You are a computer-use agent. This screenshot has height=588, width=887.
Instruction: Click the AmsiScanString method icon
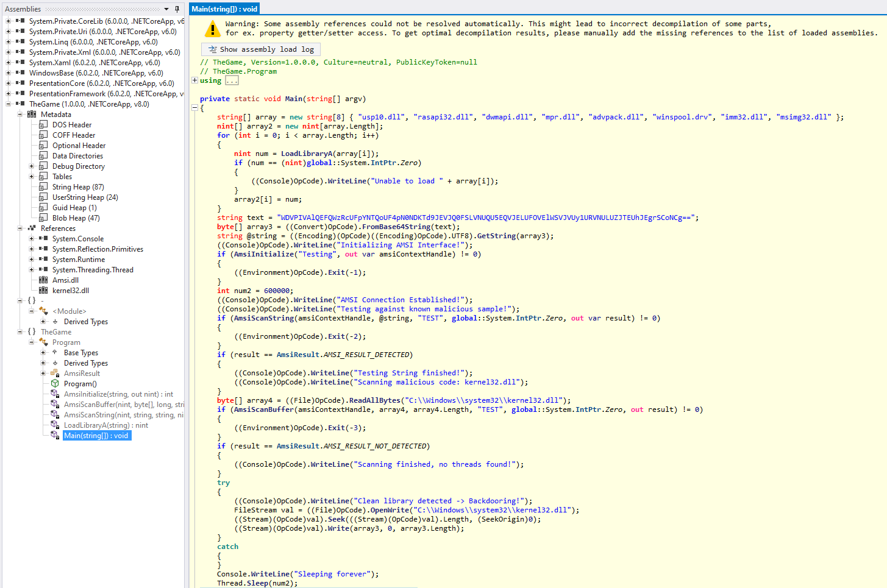pos(55,414)
